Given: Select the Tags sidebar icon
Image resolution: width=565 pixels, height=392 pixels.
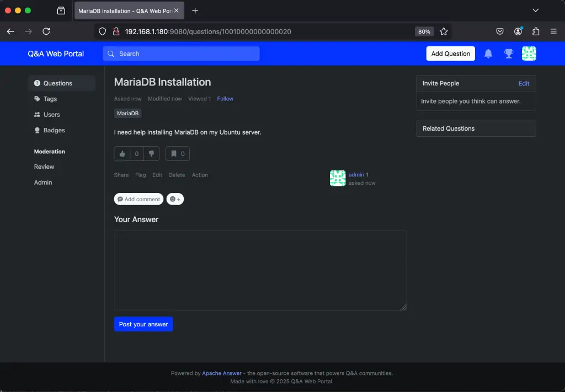Looking at the screenshot, I should click(36, 99).
